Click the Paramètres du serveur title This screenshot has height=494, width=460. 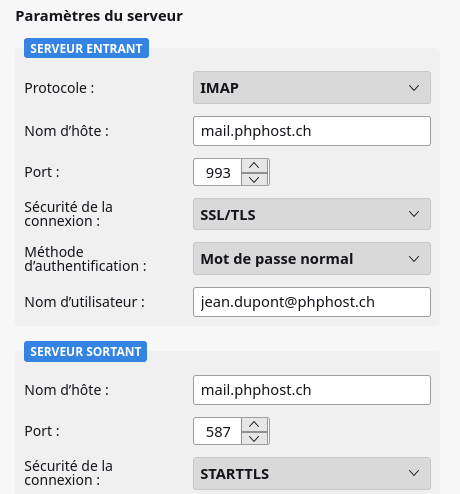tap(99, 16)
